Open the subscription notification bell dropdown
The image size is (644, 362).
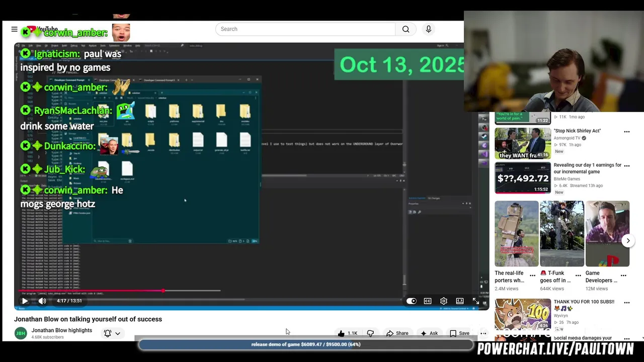tap(112, 333)
